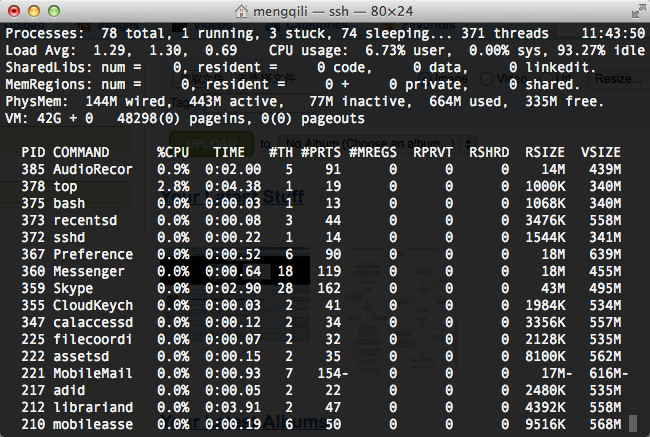Viewport: 650px width, 437px height.
Task: Click the MemRegions: label
Action: (x=49, y=84)
